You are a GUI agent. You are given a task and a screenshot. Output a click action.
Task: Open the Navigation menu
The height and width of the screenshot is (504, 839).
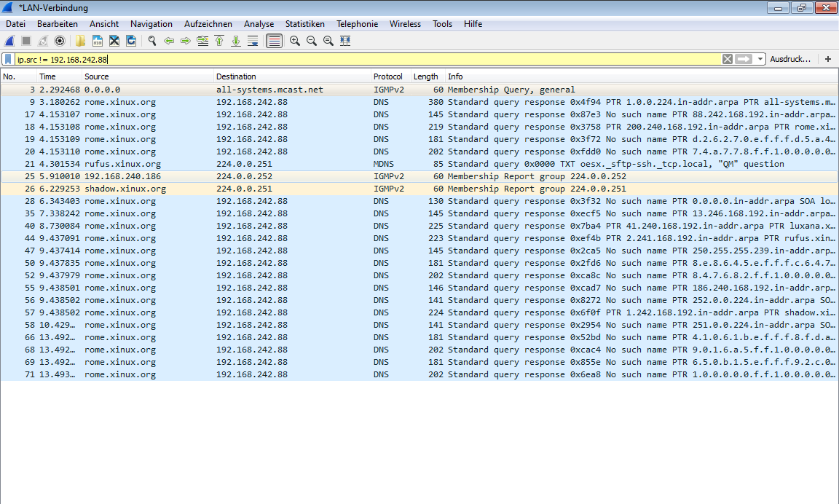151,24
